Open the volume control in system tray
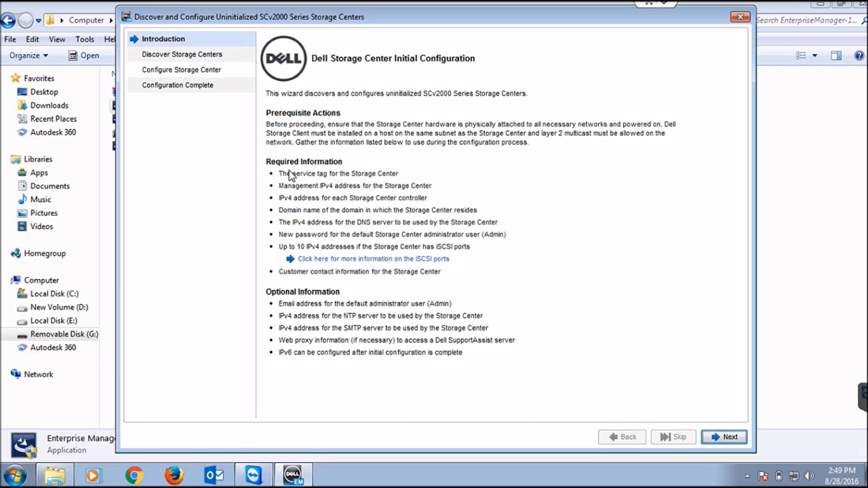The image size is (868, 488). pyautogui.click(x=809, y=475)
